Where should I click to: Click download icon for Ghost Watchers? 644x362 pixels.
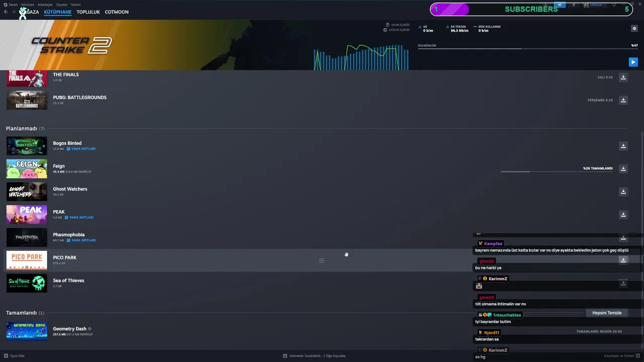(x=623, y=192)
